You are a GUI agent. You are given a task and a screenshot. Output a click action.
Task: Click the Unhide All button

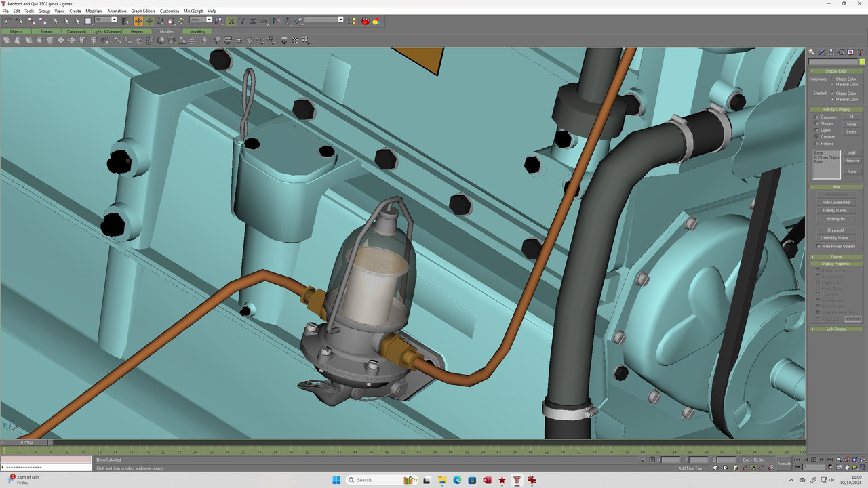(x=836, y=230)
